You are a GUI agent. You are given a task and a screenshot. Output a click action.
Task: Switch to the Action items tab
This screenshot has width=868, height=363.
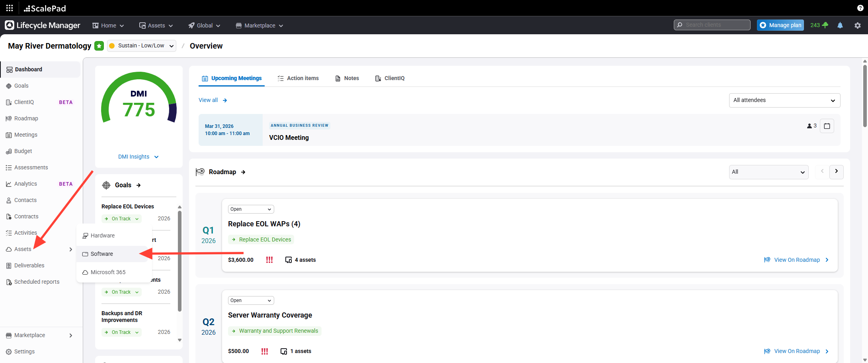click(x=298, y=78)
